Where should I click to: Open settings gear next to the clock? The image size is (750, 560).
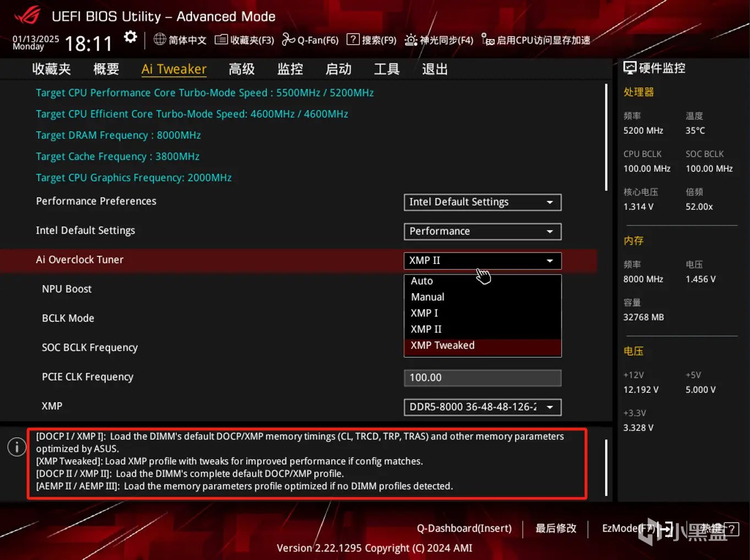pyautogui.click(x=130, y=37)
